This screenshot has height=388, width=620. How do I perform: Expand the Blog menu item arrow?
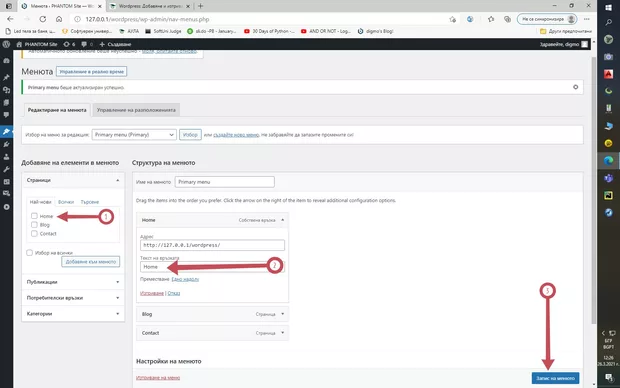click(x=282, y=314)
